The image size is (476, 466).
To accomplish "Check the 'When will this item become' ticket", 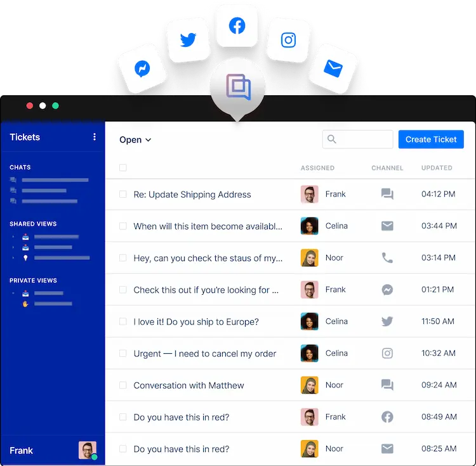I will [x=123, y=226].
